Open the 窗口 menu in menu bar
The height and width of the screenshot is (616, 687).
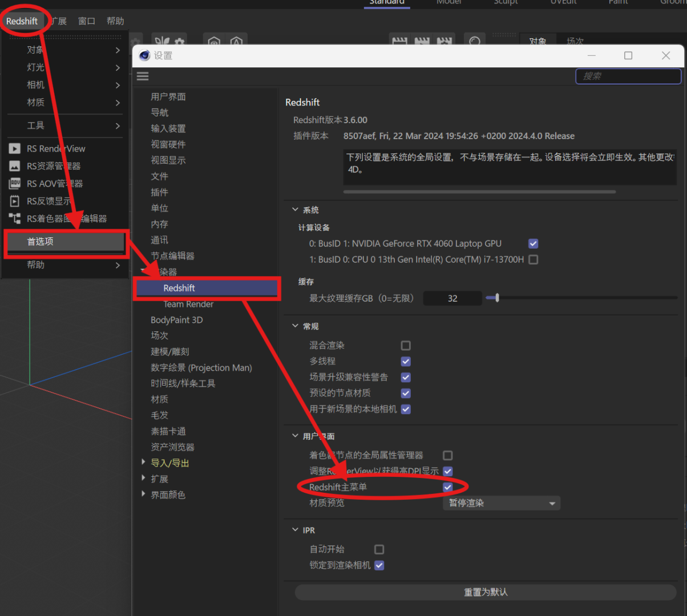(x=87, y=21)
